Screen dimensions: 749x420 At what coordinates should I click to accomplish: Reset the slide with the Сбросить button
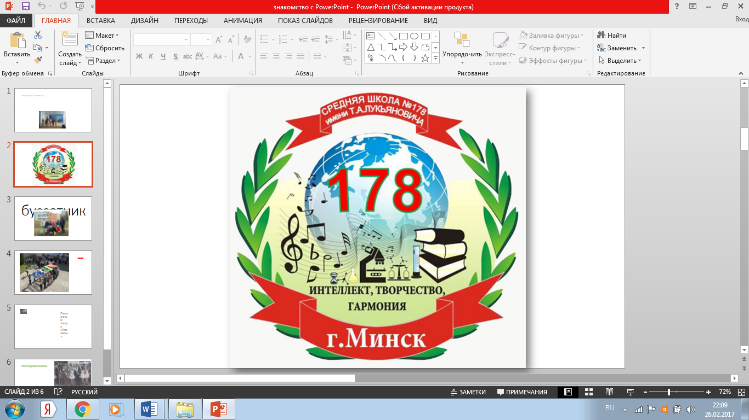tap(105, 48)
